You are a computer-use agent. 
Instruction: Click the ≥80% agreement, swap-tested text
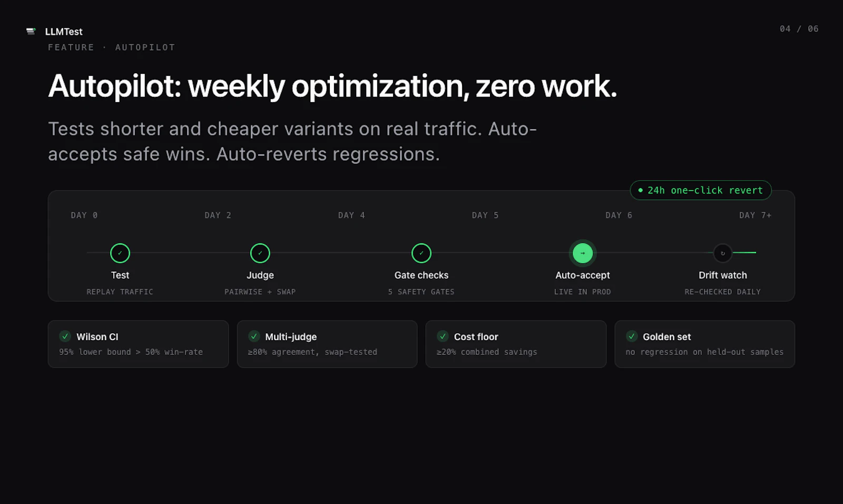[x=313, y=352]
